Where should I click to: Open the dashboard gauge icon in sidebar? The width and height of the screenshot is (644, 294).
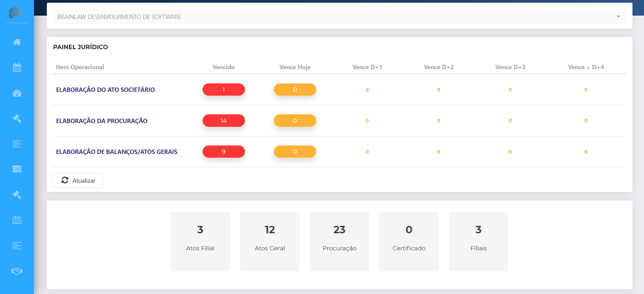(x=17, y=93)
